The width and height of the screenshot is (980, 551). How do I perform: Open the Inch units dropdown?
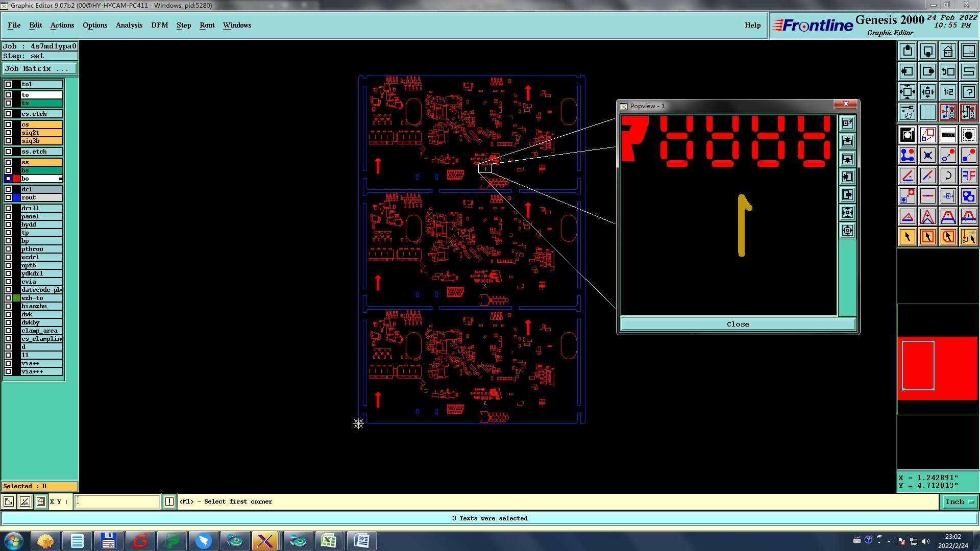point(959,502)
